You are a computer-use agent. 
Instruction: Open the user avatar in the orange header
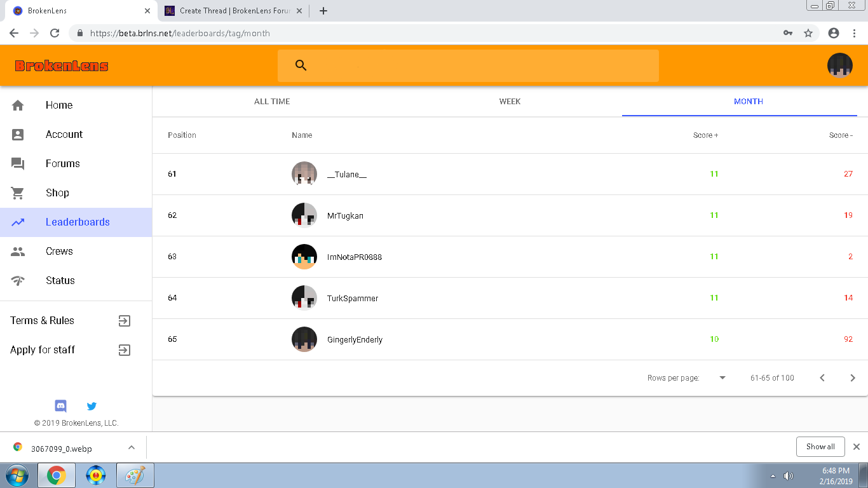(839, 65)
